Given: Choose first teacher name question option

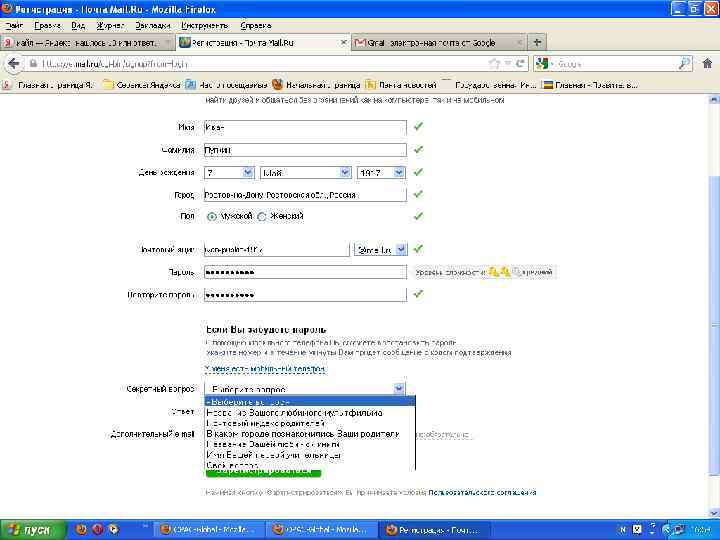Looking at the screenshot, I should pos(310,455).
